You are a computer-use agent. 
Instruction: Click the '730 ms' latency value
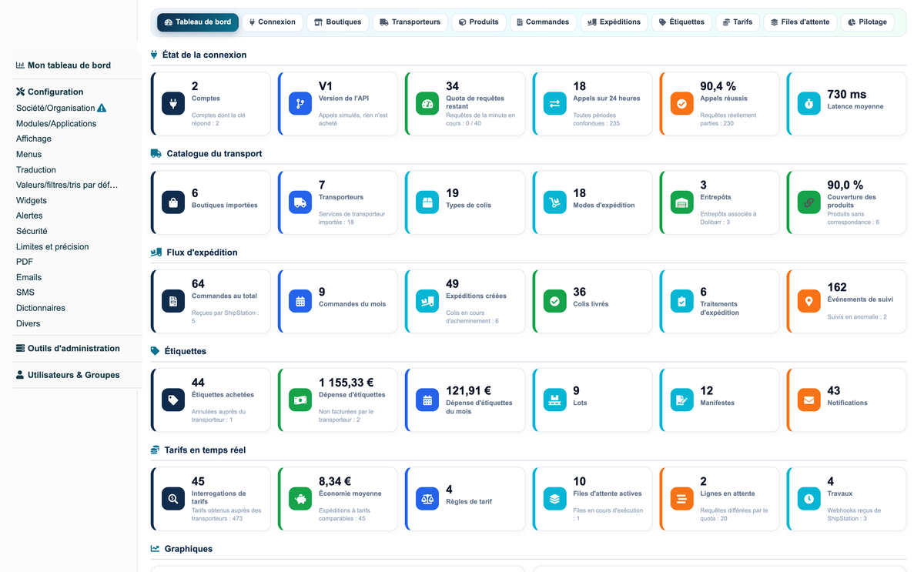847,95
